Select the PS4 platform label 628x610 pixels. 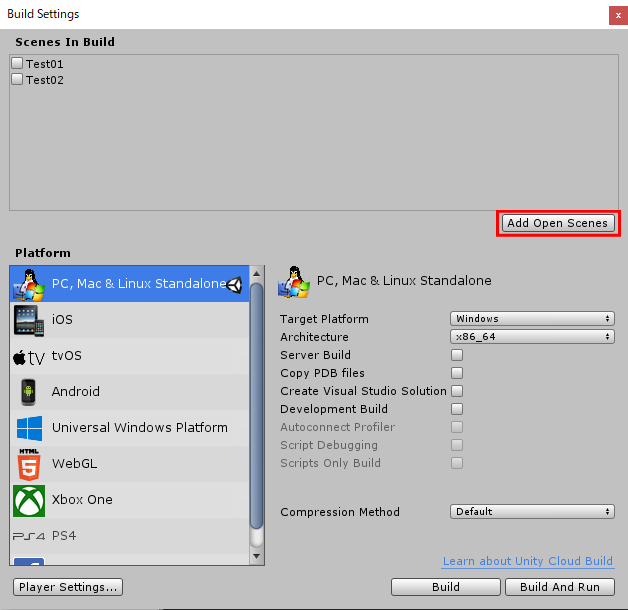click(x=64, y=536)
